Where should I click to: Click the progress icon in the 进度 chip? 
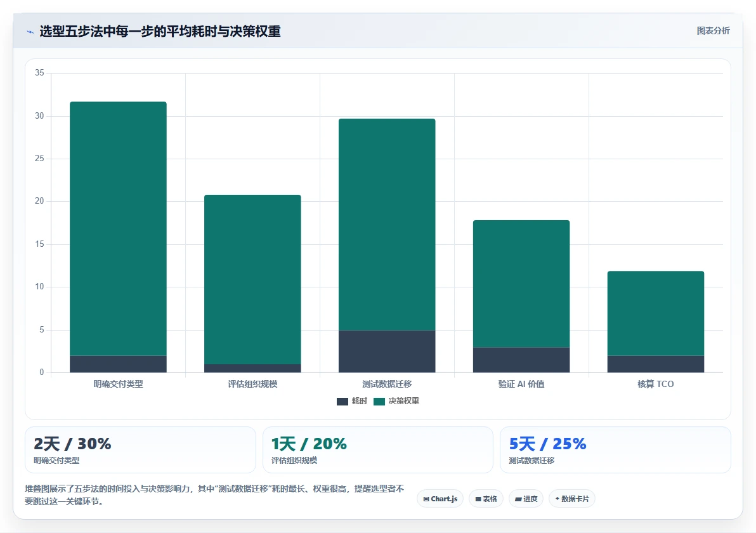[518, 499]
